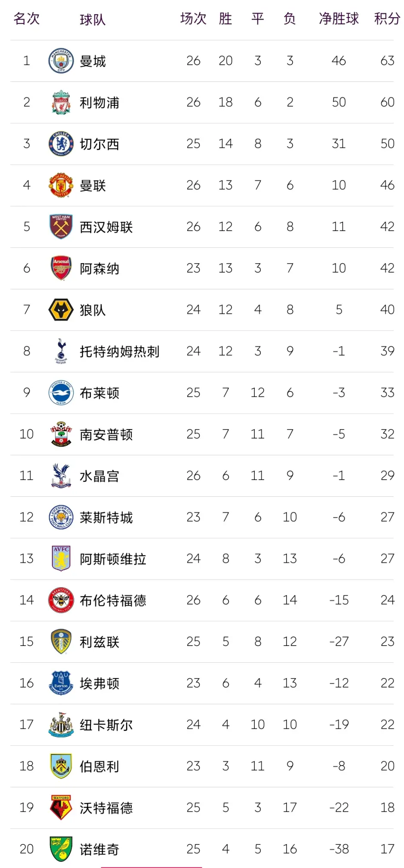Click the Watford club badge

tap(61, 808)
